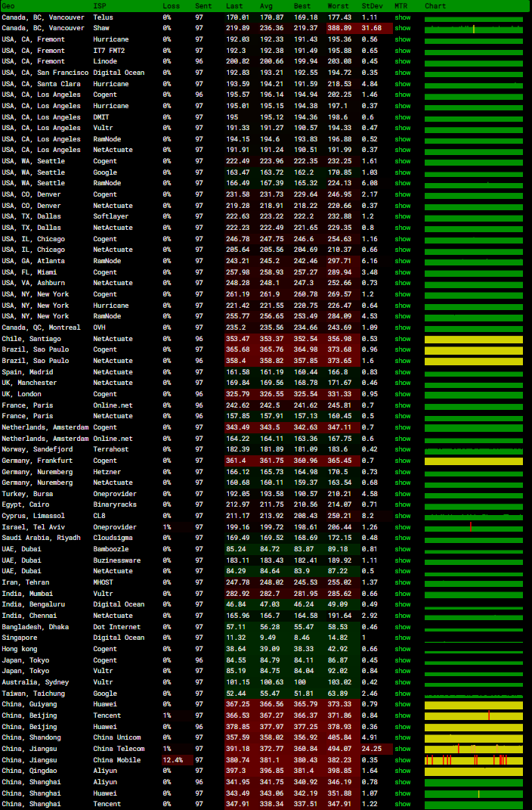The width and height of the screenshot is (532, 810).
Task: Open MTR for Tel Aviv Oneprovider
Action: (x=403, y=527)
